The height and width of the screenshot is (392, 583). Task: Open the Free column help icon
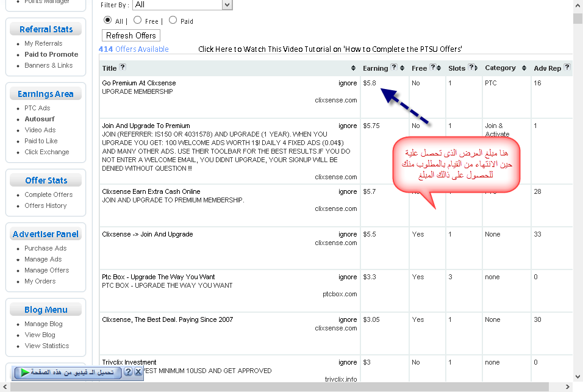(x=432, y=67)
